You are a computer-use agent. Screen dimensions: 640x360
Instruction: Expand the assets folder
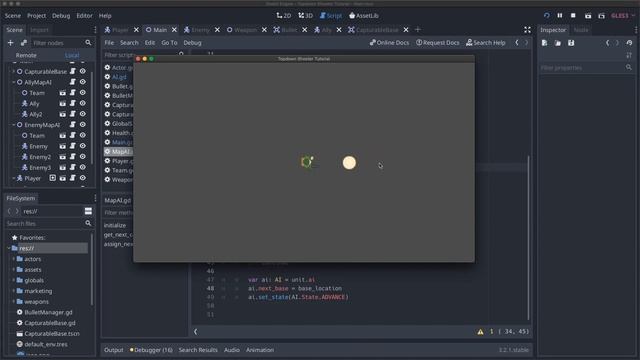13,269
